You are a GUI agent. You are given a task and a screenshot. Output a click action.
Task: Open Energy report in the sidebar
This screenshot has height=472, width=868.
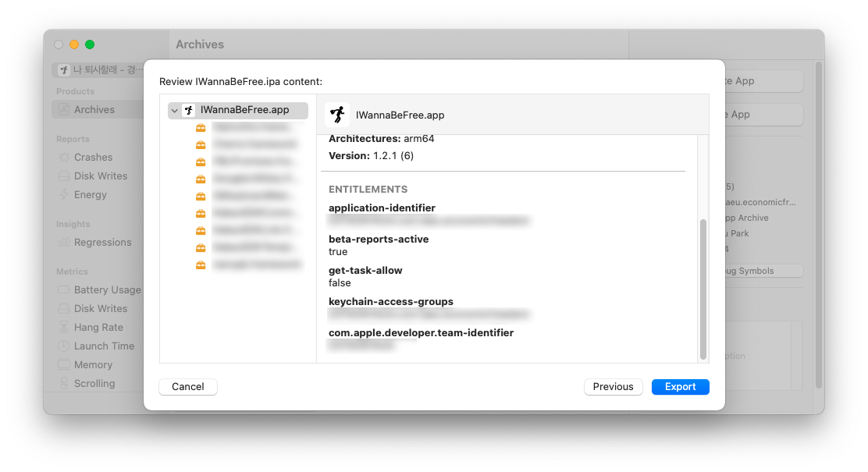pyautogui.click(x=91, y=195)
